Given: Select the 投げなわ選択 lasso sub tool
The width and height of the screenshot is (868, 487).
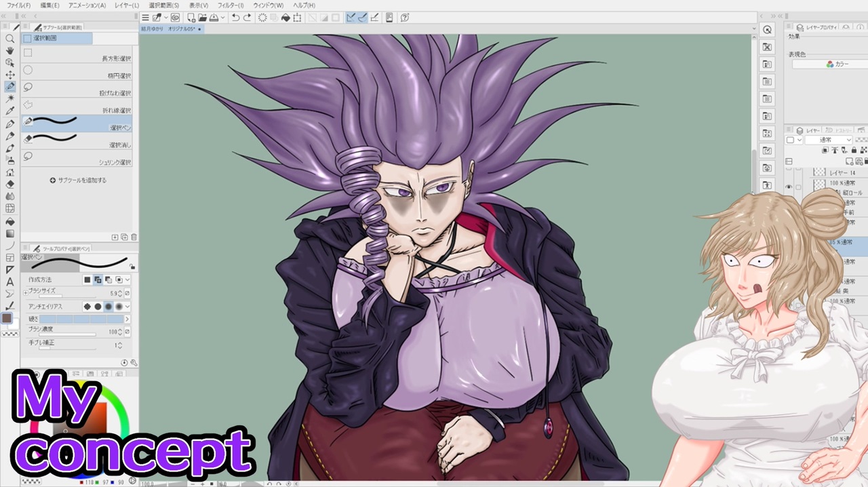Looking at the screenshot, I should pyautogui.click(x=77, y=88).
